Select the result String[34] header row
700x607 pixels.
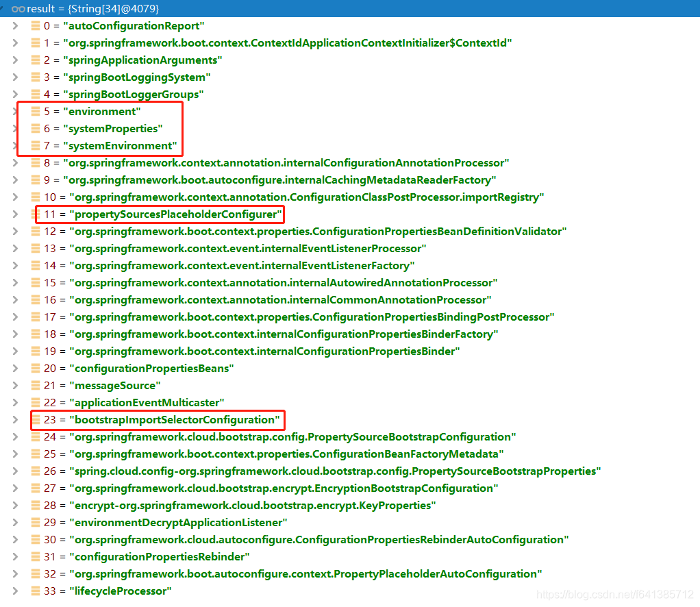(350, 8)
